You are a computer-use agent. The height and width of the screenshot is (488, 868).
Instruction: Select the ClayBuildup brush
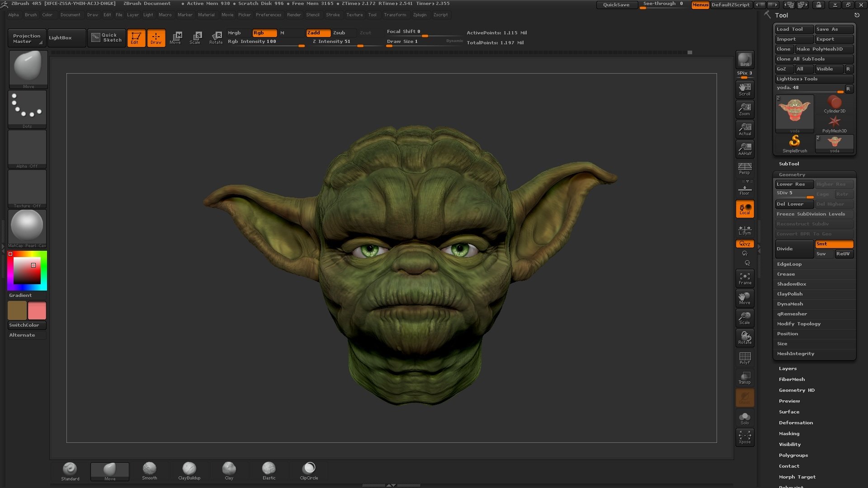pyautogui.click(x=189, y=470)
